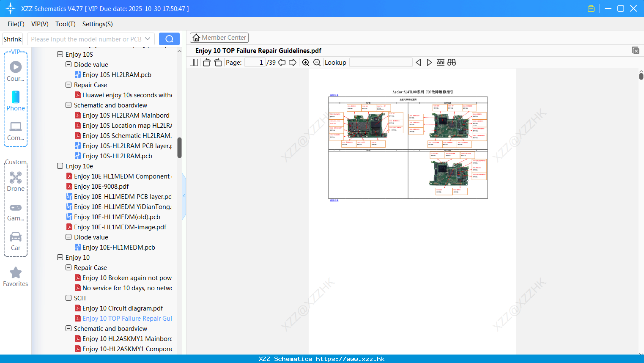Zoom out of the PDF document

coord(317,63)
